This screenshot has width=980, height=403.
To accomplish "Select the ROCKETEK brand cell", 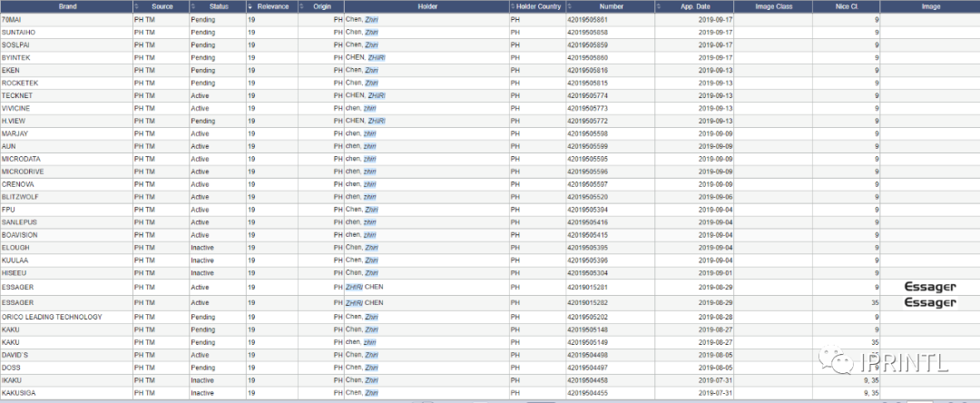I will [67, 84].
